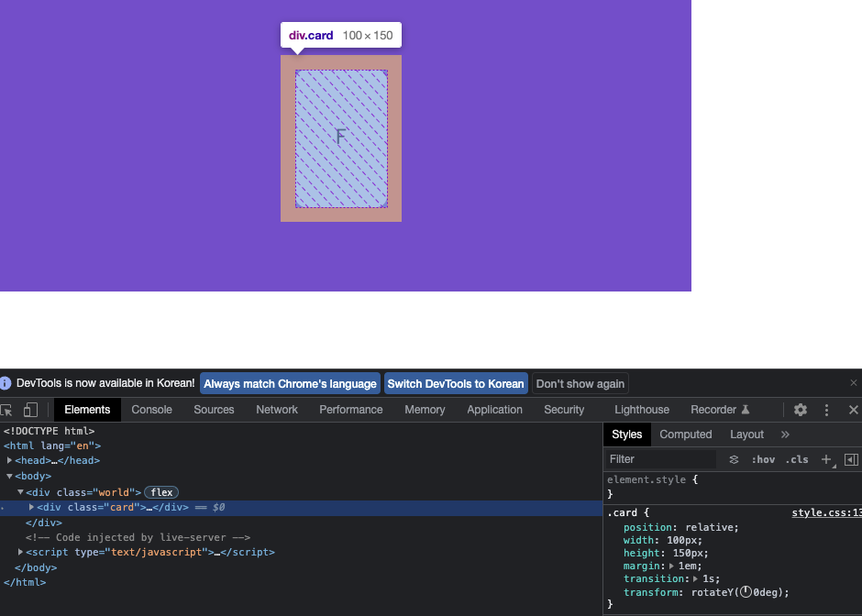Image resolution: width=862 pixels, height=616 pixels.
Task: Click Switch DevTools to Korean button
Action: (455, 383)
